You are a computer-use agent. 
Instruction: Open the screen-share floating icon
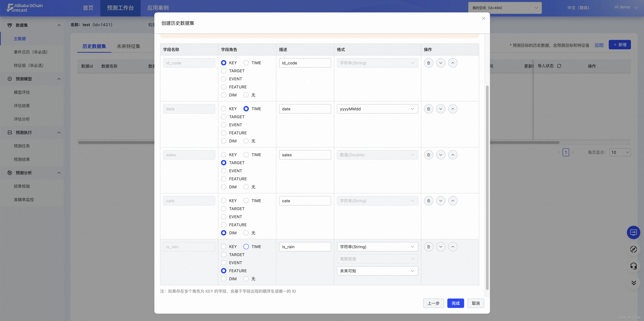pos(633,233)
